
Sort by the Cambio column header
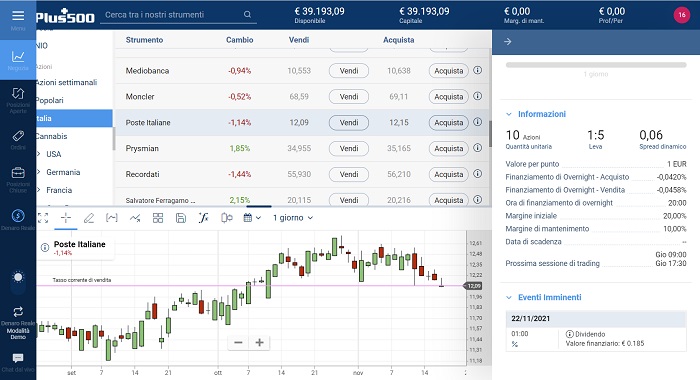pos(239,40)
